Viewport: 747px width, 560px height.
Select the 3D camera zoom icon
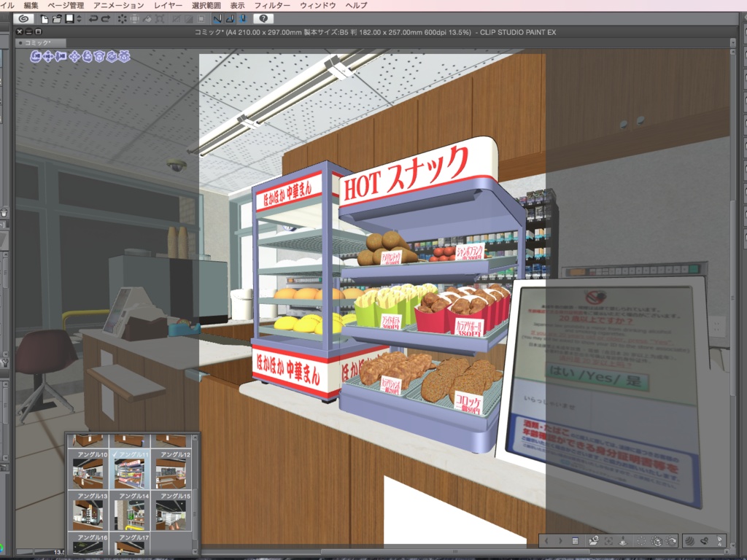click(x=61, y=57)
